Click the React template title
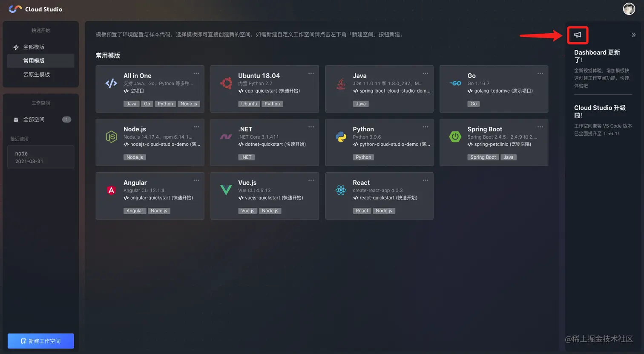 click(361, 183)
